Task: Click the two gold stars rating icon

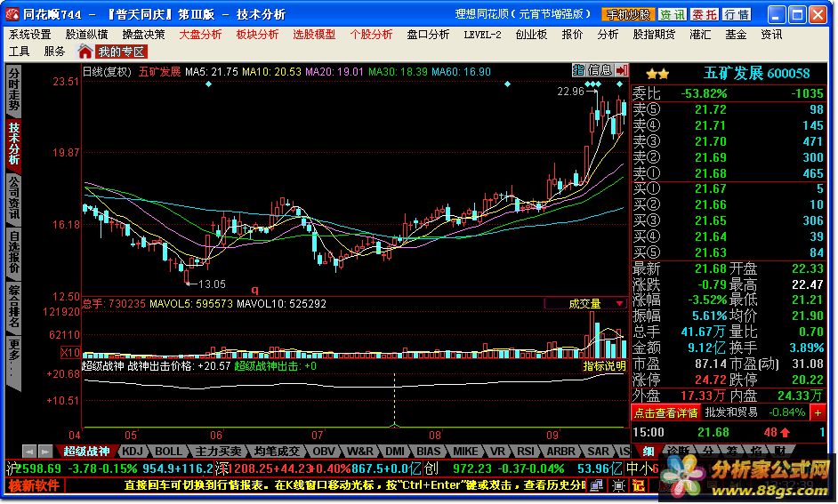Action: (x=657, y=74)
